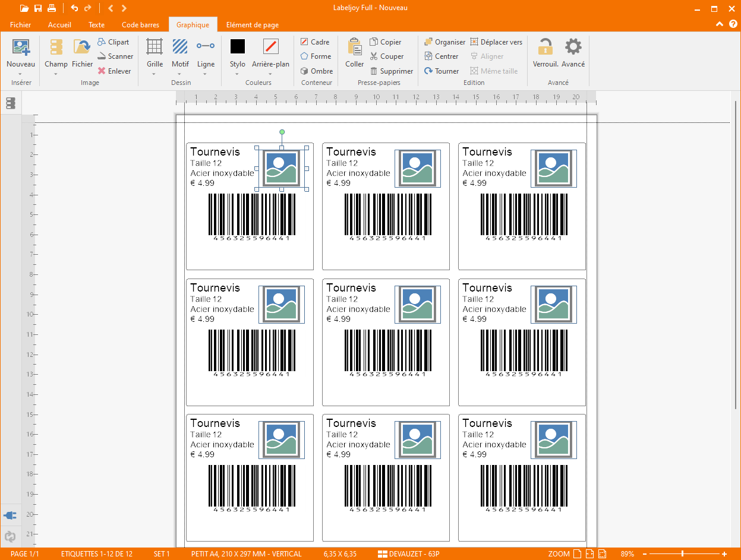Open the data source panel icon on left sidebar
Screen dimensions: 741x560
pyautogui.click(x=10, y=103)
